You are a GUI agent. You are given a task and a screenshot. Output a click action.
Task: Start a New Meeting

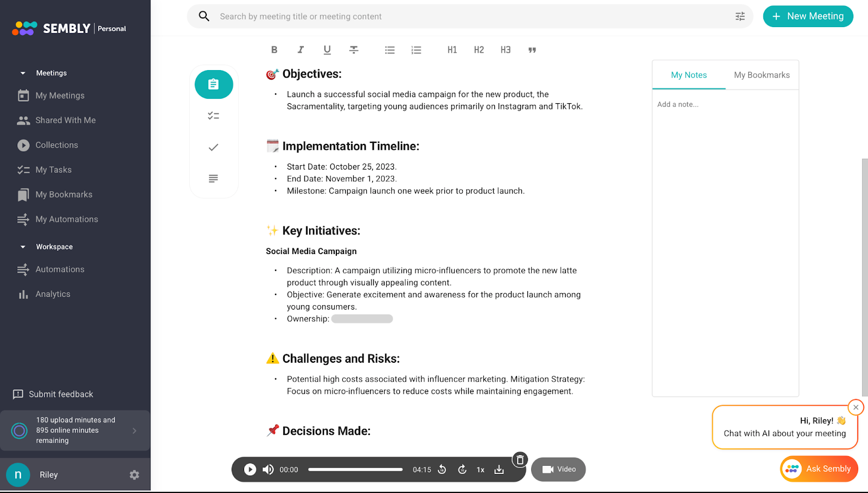coord(808,16)
